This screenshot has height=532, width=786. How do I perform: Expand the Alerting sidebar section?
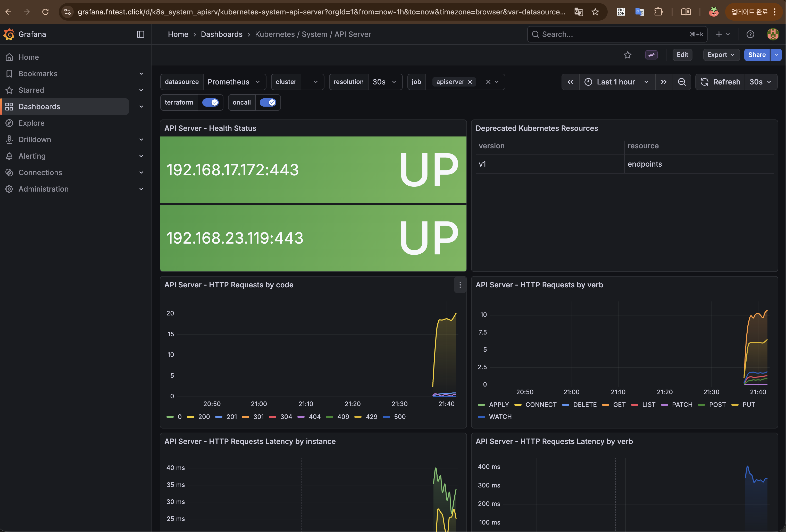pyautogui.click(x=141, y=156)
